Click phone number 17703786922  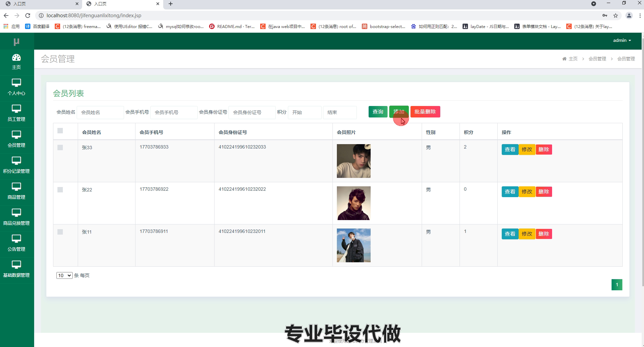click(154, 189)
